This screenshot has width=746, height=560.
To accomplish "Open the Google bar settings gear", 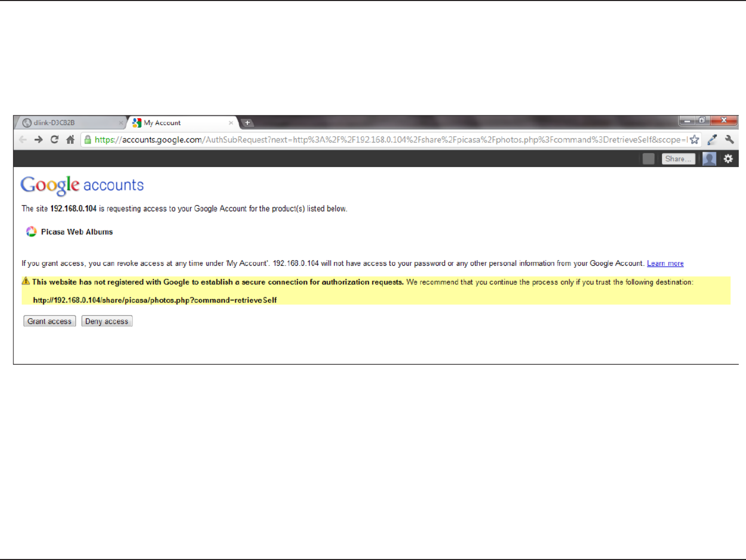I will (728, 159).
